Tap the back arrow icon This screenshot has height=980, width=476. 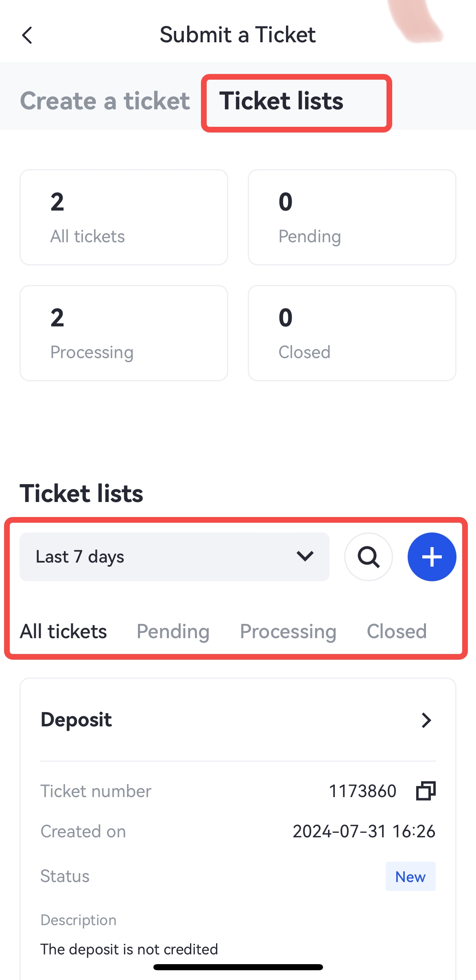(x=27, y=35)
